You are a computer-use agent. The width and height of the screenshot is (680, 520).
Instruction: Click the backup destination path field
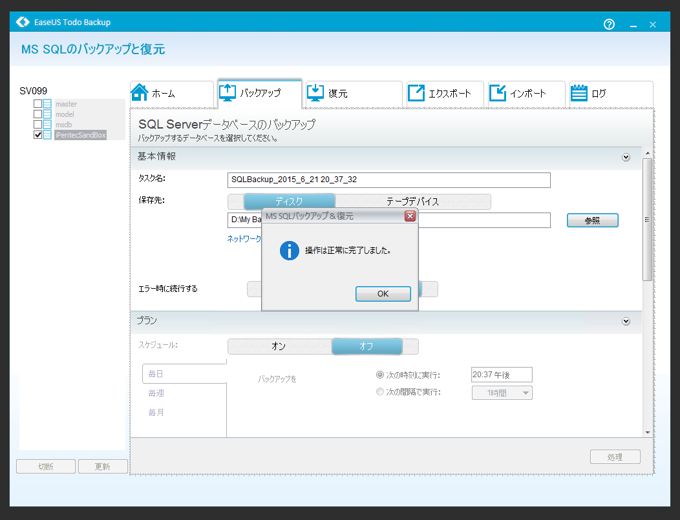[389, 220]
